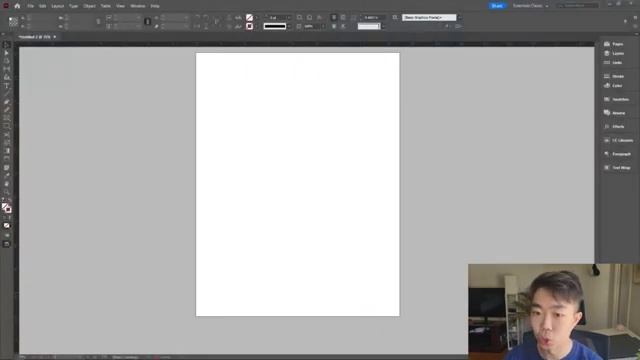Click the opacity percentage field
This screenshot has width=640, height=360.
tap(313, 26)
